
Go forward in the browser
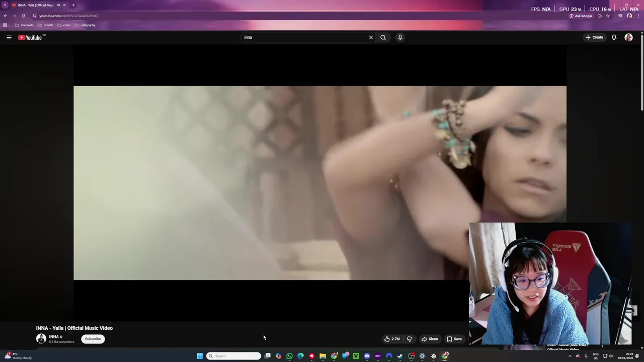[x=14, y=16]
